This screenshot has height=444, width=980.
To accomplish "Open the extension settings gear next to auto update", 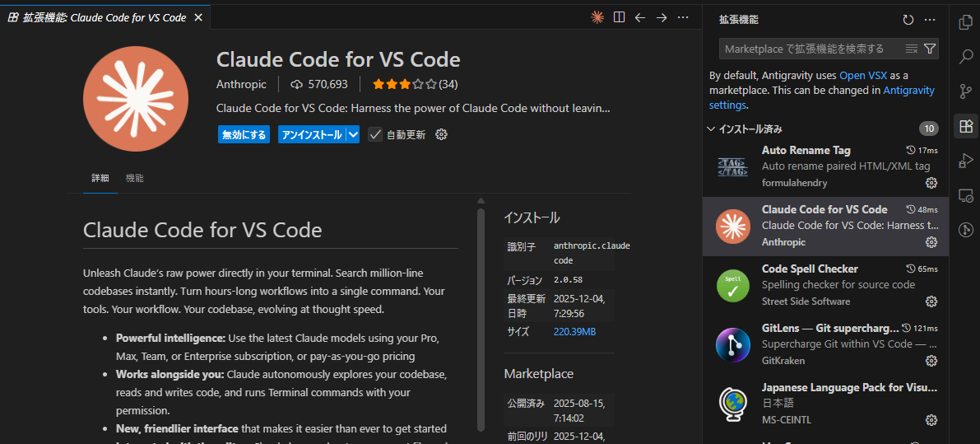I will tap(441, 134).
